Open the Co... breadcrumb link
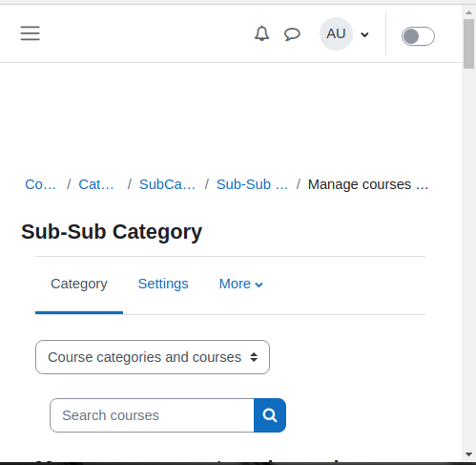Screen dimensions: 476x465 [40, 184]
